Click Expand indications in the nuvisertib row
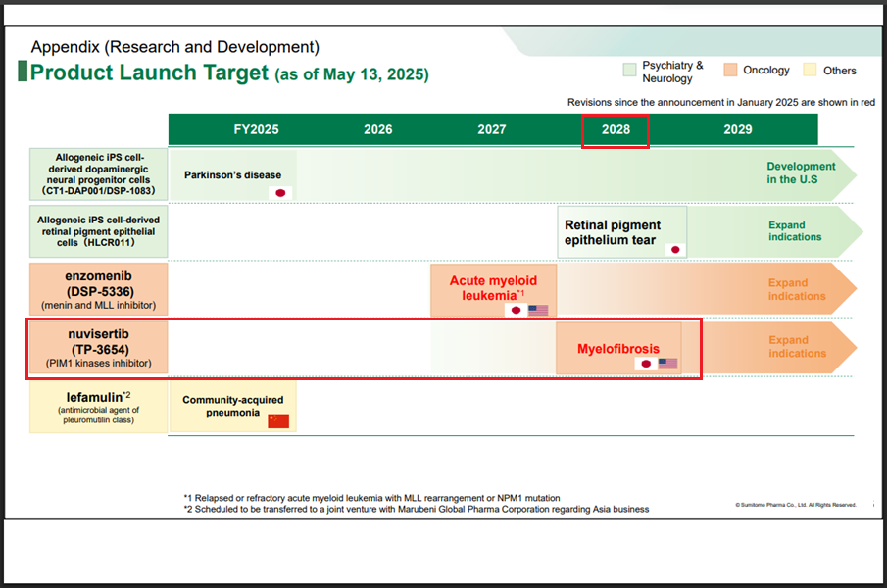This screenshot has height=588, width=887. point(796,347)
